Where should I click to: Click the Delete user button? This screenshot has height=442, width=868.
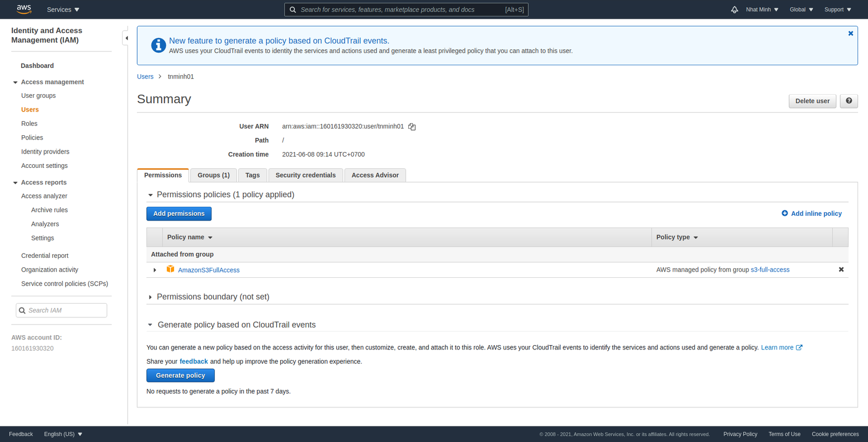tap(812, 101)
